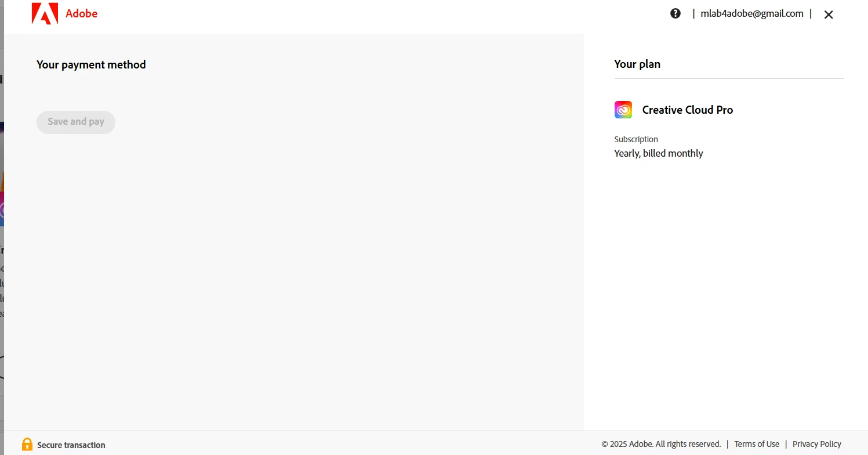Click the Yearly, billed monthly text
The image size is (868, 455).
(x=659, y=153)
